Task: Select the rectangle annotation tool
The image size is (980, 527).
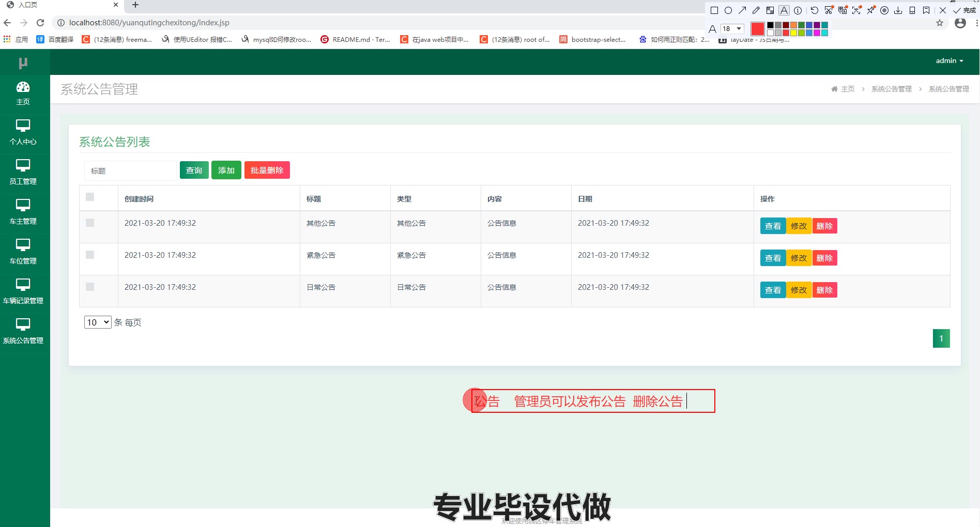Action: (x=714, y=10)
